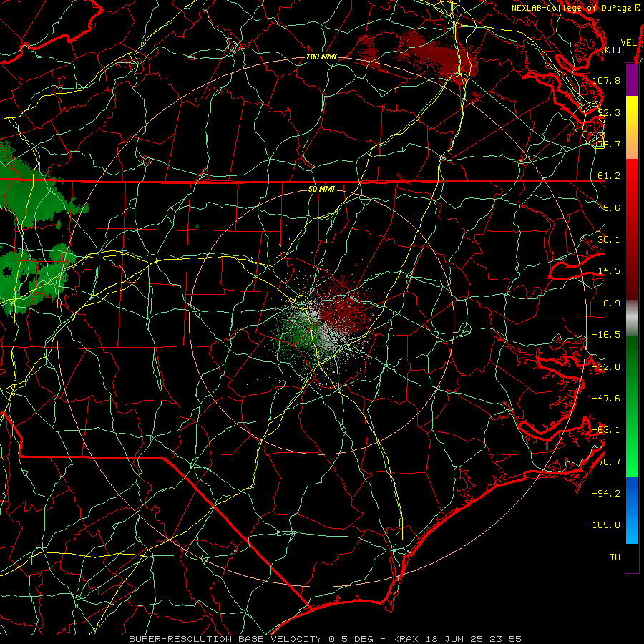Pick the gray near-zero segment of the color bar
Image resolution: width=644 pixels, height=644 pixels.
632,318
